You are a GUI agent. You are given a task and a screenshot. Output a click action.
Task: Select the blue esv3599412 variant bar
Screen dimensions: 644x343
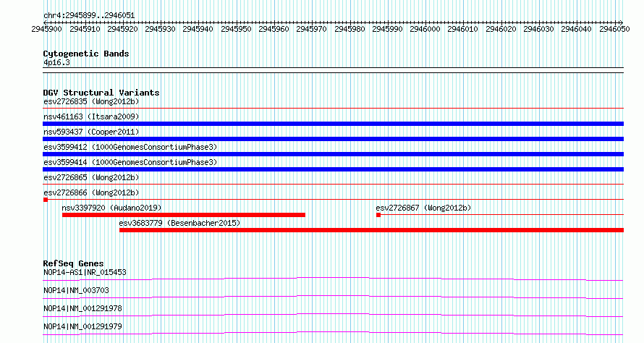tap(333, 154)
